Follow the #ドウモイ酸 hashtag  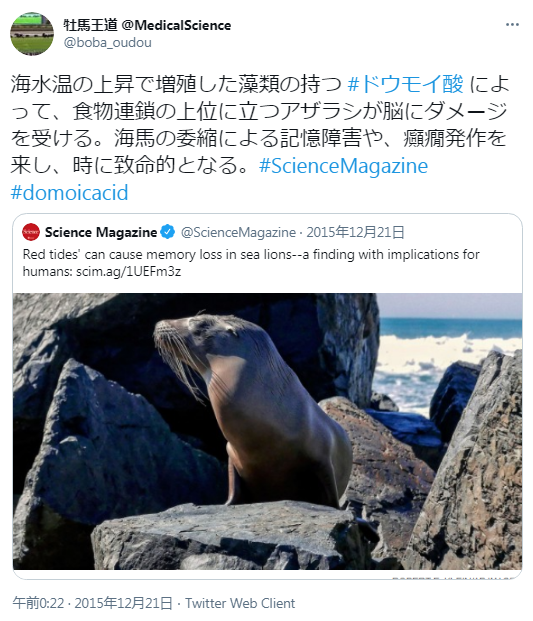(x=405, y=84)
